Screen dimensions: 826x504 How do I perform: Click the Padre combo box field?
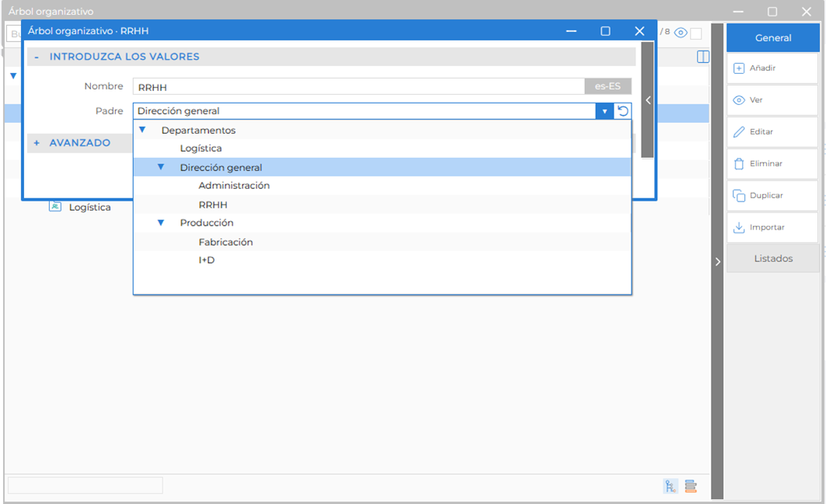(365, 111)
